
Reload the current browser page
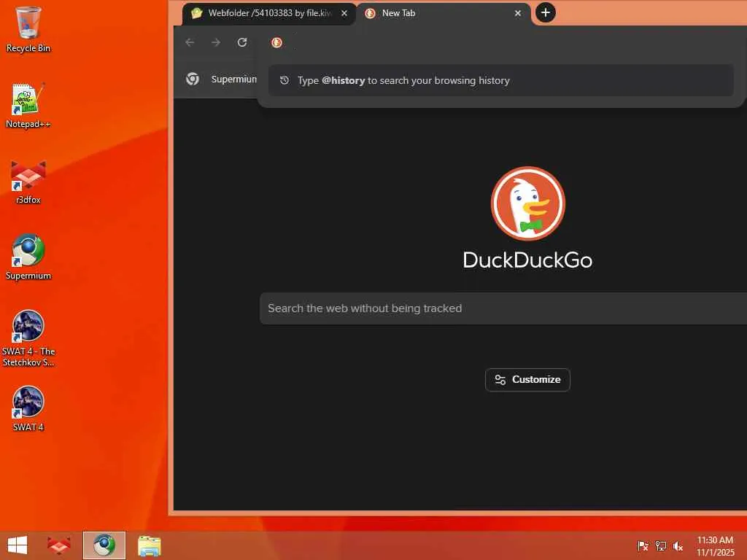coord(242,42)
